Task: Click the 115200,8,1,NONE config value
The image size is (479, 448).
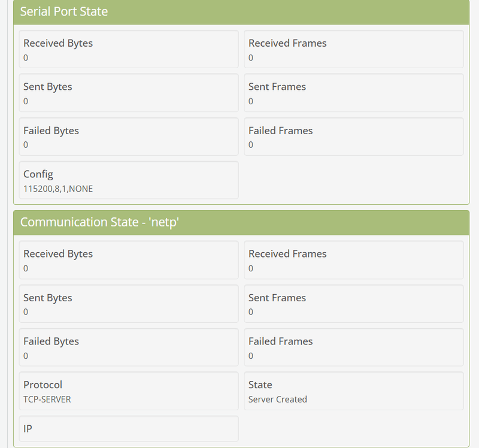Action: (x=58, y=189)
